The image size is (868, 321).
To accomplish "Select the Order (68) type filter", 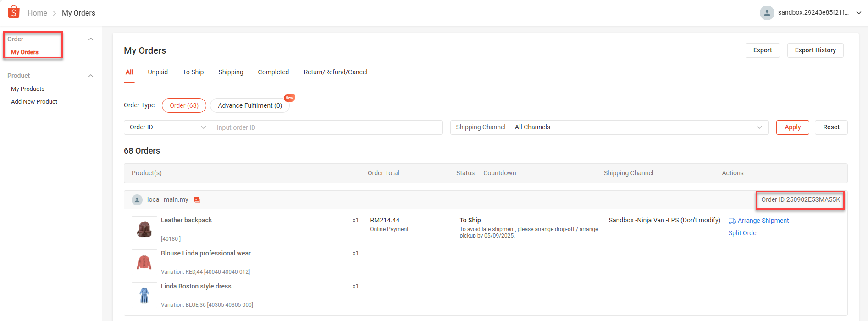I will pyautogui.click(x=184, y=105).
